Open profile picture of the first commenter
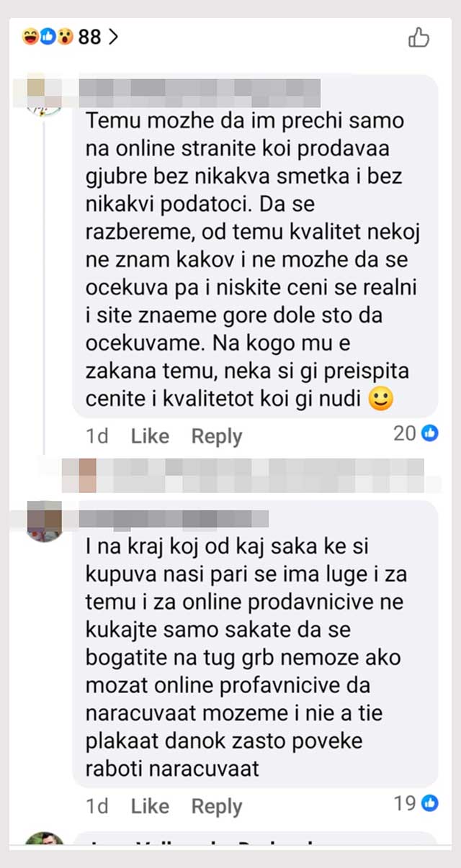 45,95
